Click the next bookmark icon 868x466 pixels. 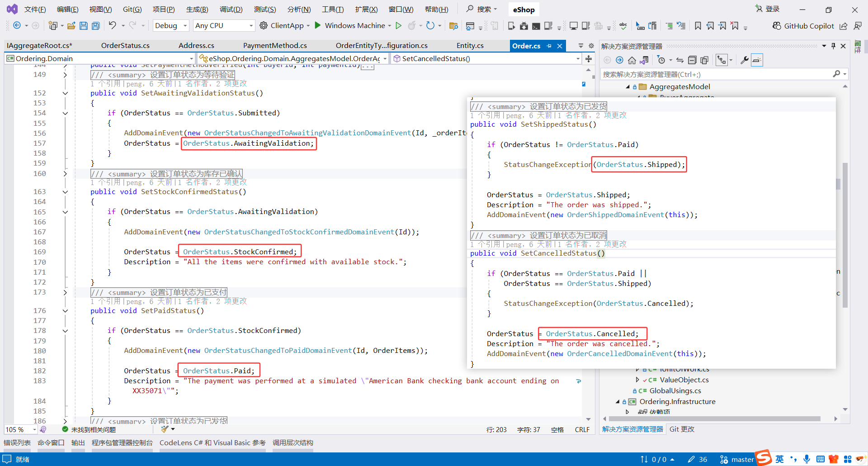point(723,26)
